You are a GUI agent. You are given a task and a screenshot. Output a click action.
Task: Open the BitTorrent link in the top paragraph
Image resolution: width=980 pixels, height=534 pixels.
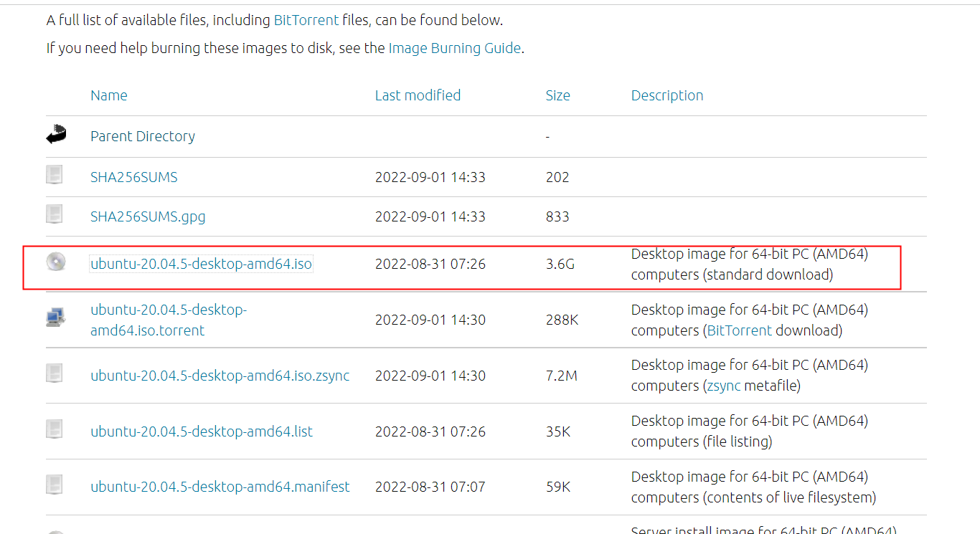tap(306, 20)
